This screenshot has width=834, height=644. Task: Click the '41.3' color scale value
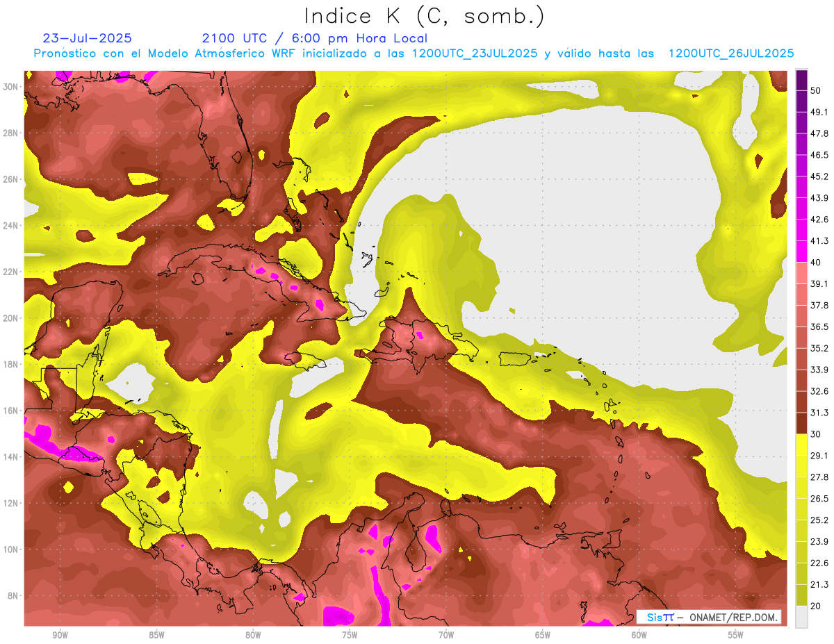click(819, 241)
